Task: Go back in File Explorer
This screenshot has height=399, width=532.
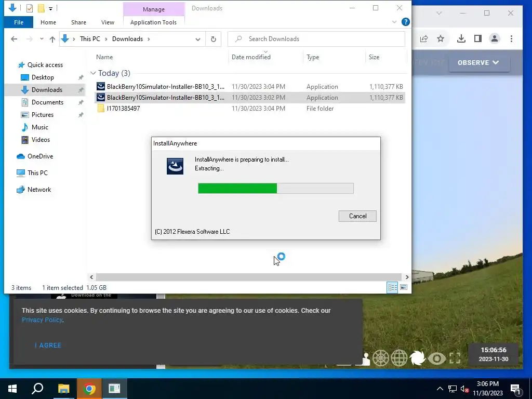Action: pos(14,39)
